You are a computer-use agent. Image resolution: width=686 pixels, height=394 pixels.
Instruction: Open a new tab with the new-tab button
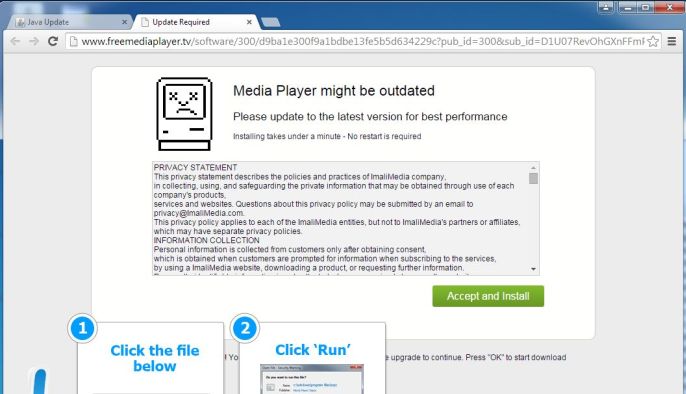[270, 22]
